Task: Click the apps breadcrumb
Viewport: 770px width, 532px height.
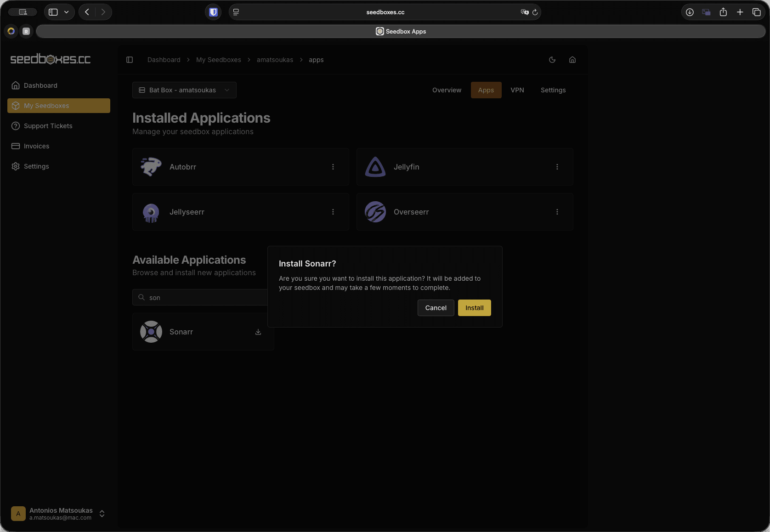Action: pos(316,60)
